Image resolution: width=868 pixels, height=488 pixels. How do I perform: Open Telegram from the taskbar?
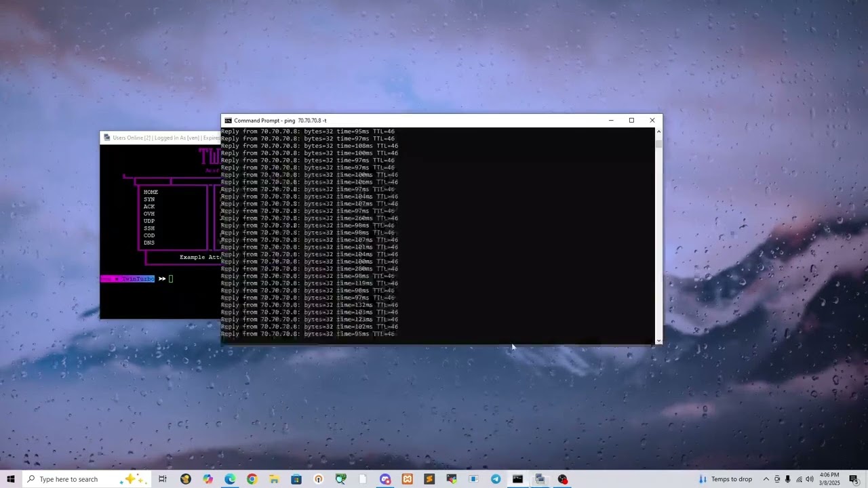(496, 479)
